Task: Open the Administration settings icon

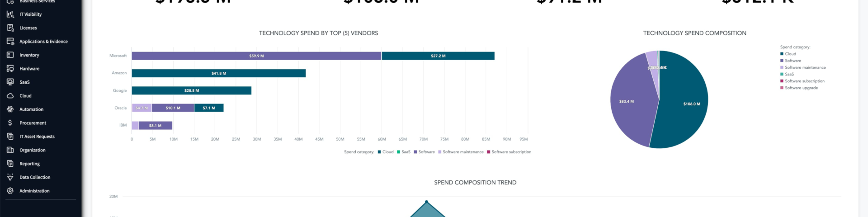Action: [10, 191]
